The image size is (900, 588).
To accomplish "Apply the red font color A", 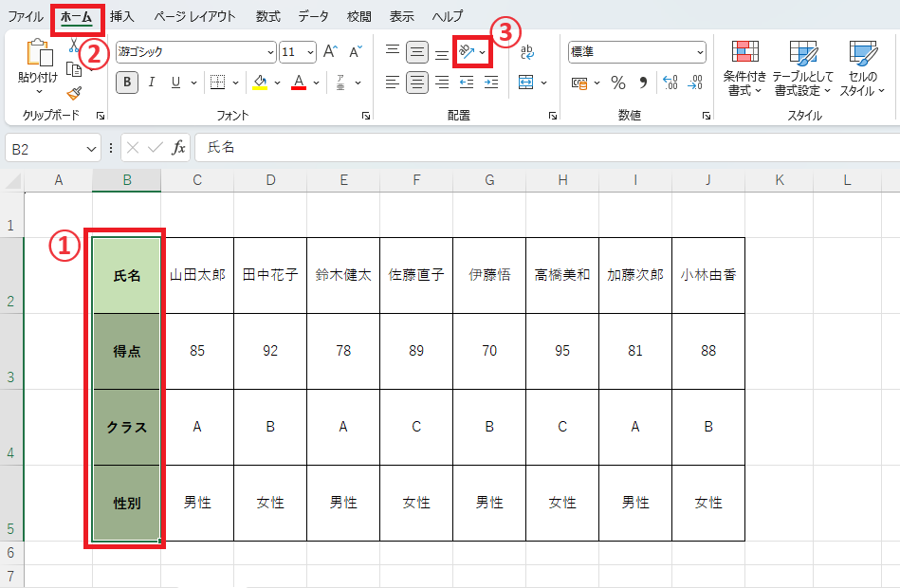I will click(x=299, y=83).
